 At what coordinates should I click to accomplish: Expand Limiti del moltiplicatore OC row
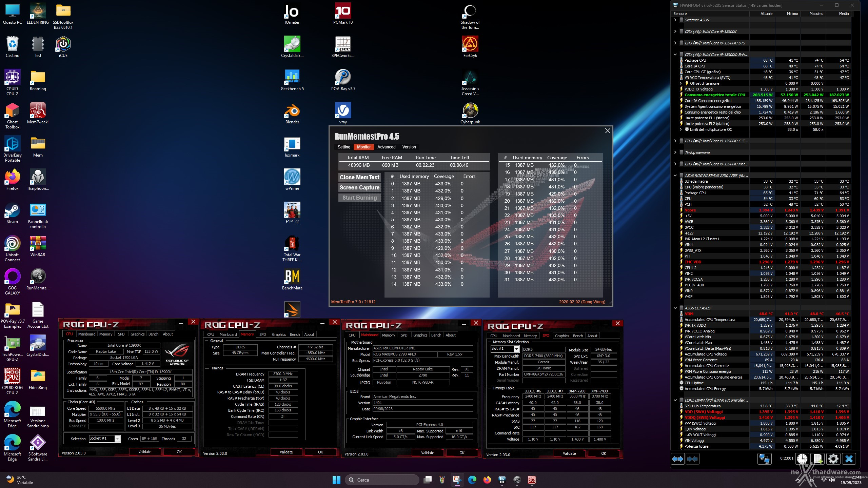(680, 129)
